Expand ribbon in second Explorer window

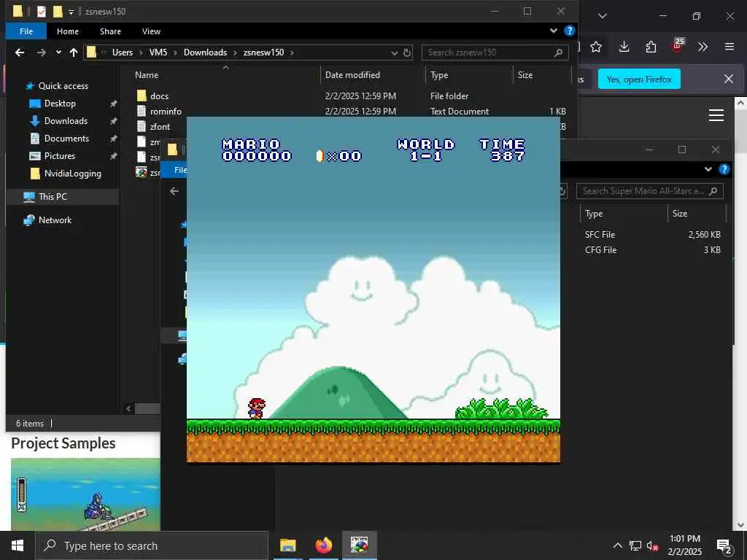708,169
